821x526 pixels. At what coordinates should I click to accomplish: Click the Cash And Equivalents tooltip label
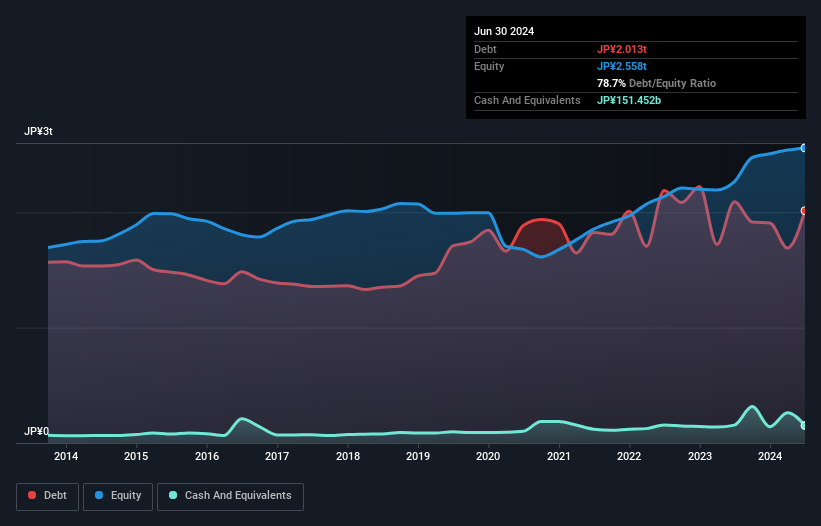527,100
